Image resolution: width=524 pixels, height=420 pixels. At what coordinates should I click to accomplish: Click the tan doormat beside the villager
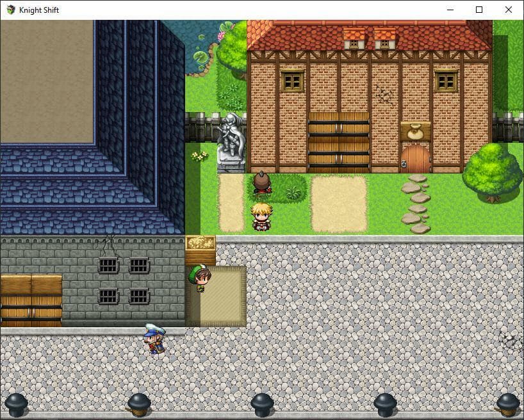click(217, 296)
